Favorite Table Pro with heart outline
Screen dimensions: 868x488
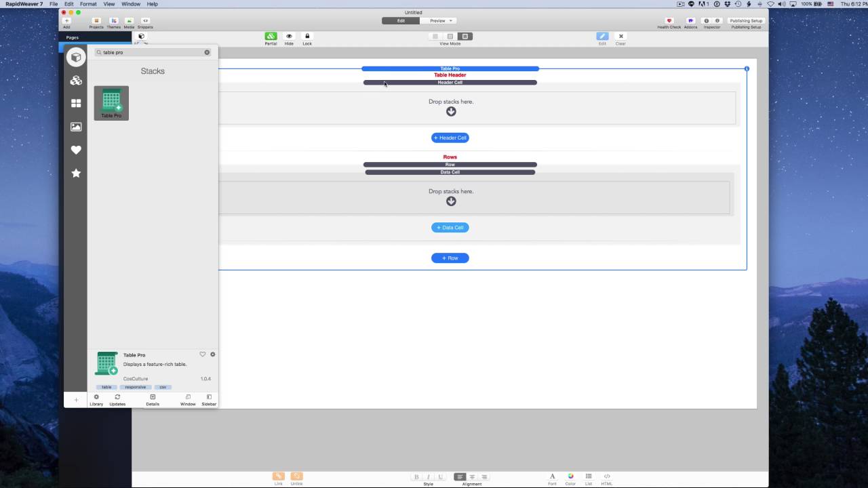click(x=202, y=354)
